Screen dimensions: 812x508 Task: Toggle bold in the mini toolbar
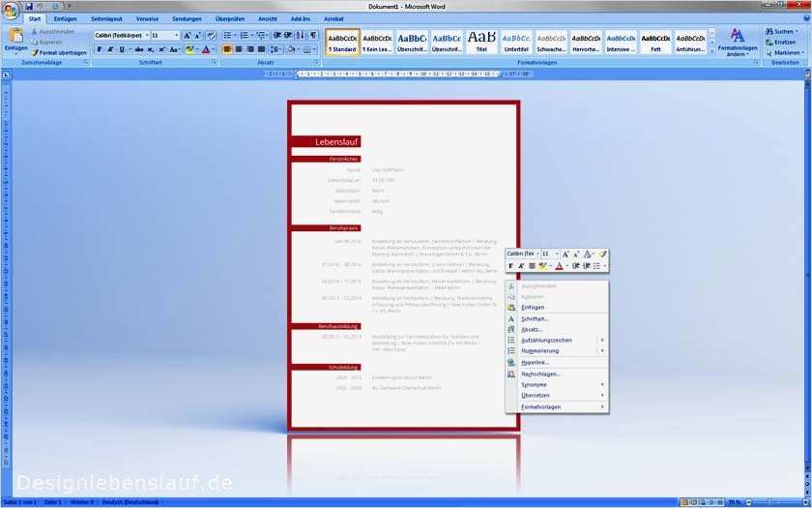[x=510, y=266]
